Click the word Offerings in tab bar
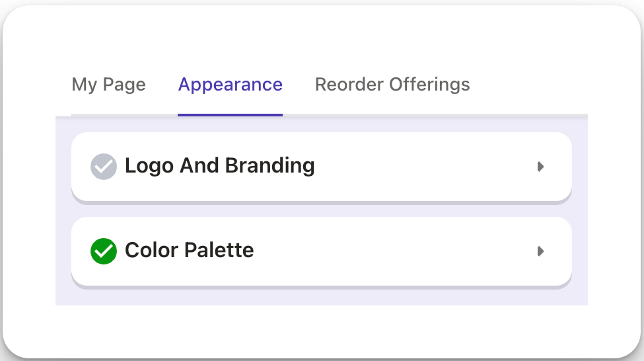Image resolution: width=644 pixels, height=361 pixels. (429, 85)
